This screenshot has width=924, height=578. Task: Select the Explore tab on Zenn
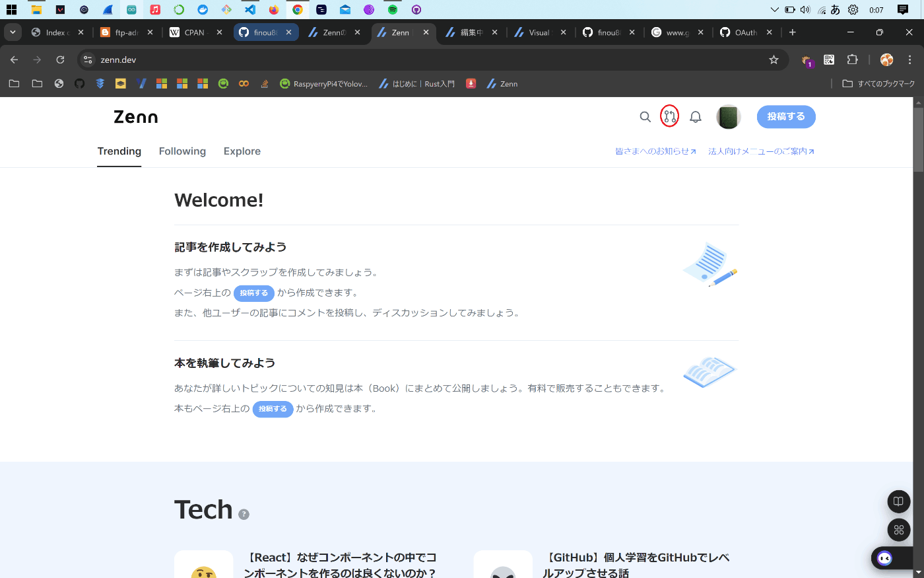(x=242, y=151)
